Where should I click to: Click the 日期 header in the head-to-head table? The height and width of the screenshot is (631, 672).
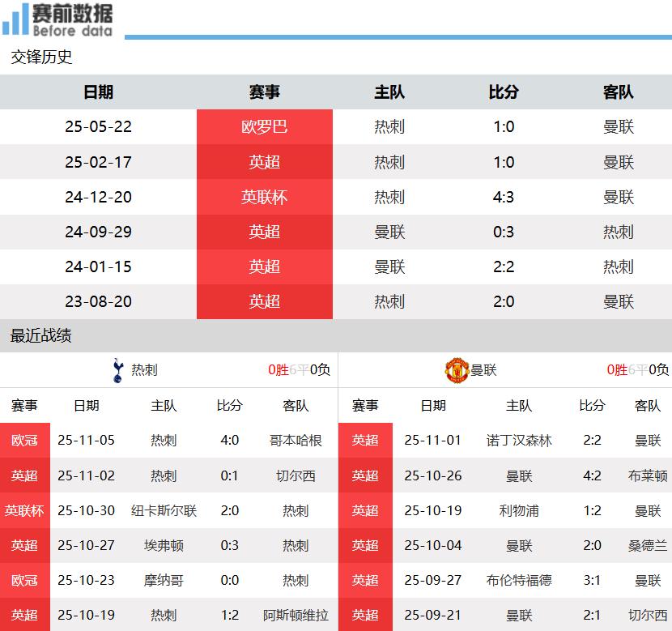pos(98,92)
